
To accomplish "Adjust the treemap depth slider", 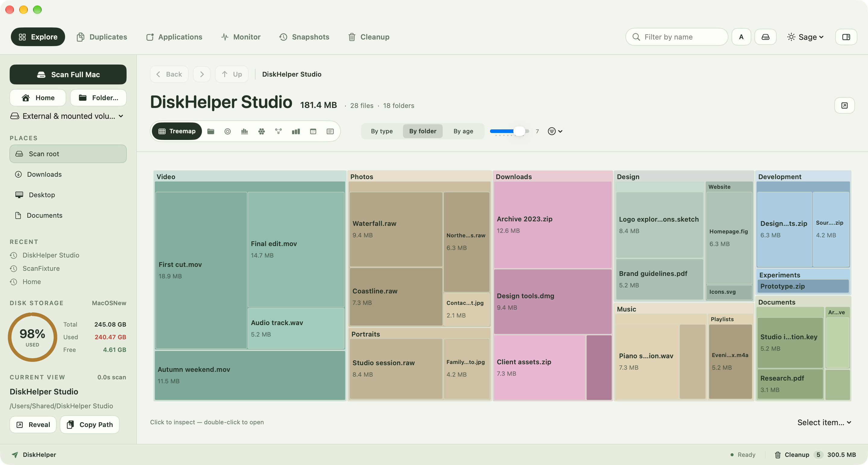I will point(509,131).
